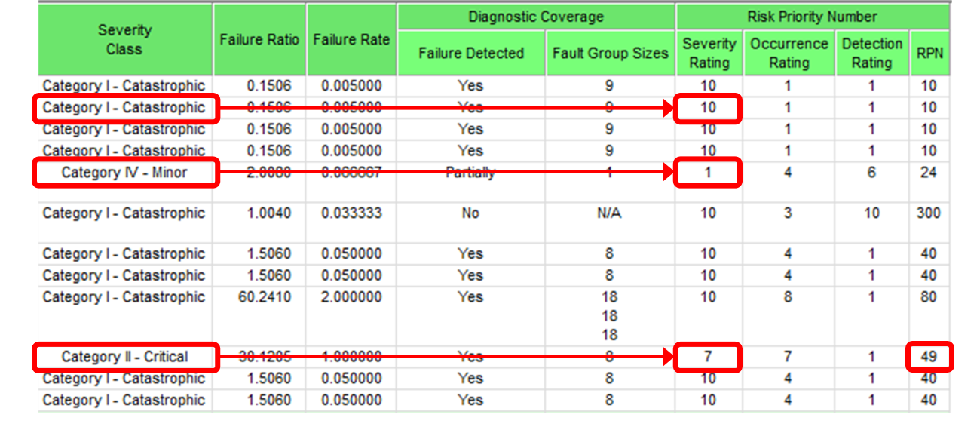Click the Failure Ratio column header
The width and height of the screenshot is (980, 439).
(x=259, y=39)
